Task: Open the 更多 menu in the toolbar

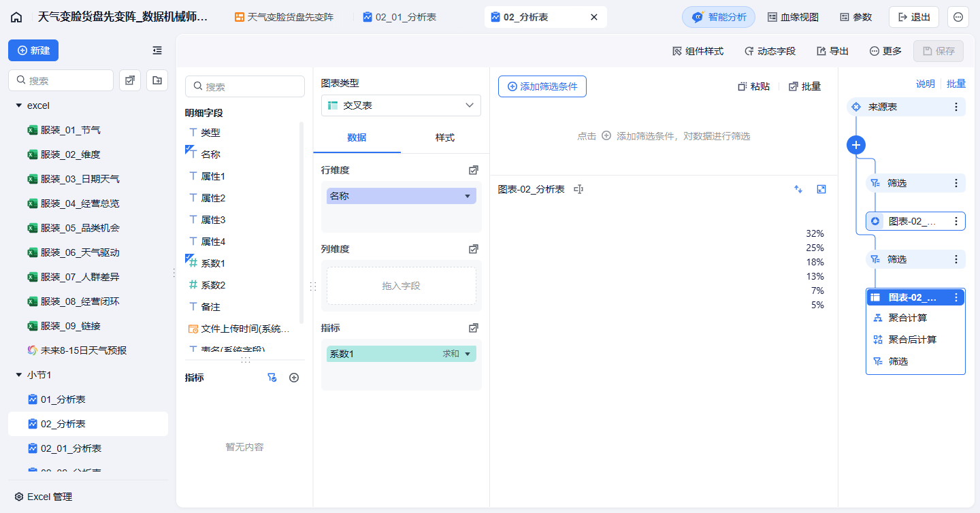Action: (885, 51)
